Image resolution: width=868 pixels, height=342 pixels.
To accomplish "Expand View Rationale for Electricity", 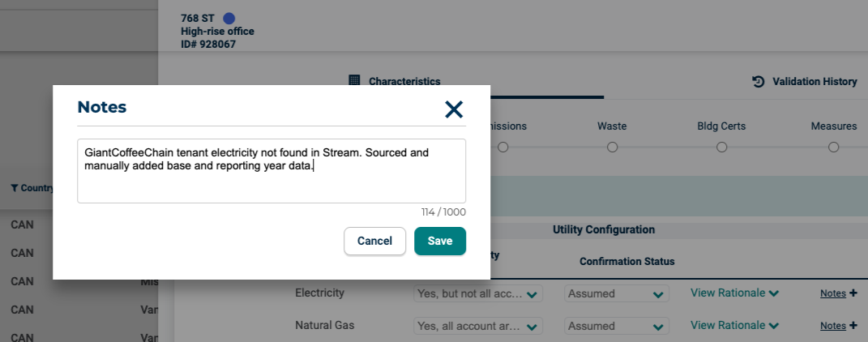I will pos(734,293).
